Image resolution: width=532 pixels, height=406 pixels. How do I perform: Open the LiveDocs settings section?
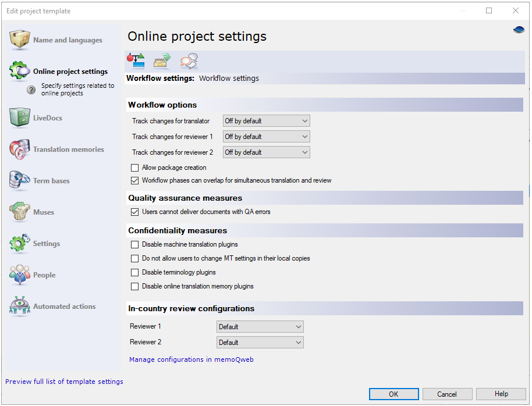tap(19, 117)
